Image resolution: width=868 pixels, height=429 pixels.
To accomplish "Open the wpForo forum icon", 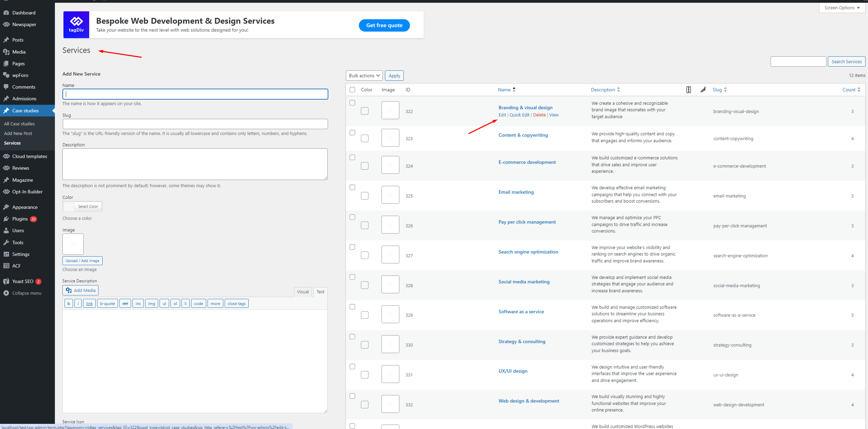I will (6, 75).
